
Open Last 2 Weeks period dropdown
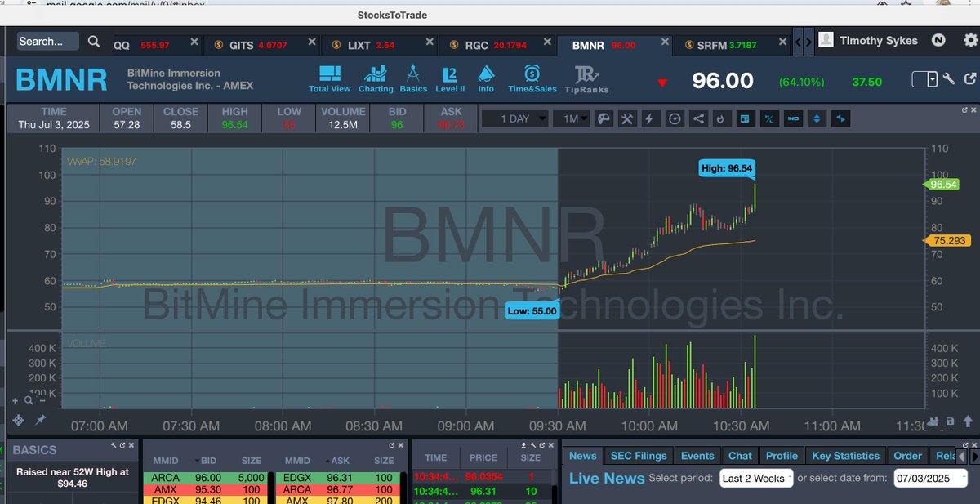(756, 478)
